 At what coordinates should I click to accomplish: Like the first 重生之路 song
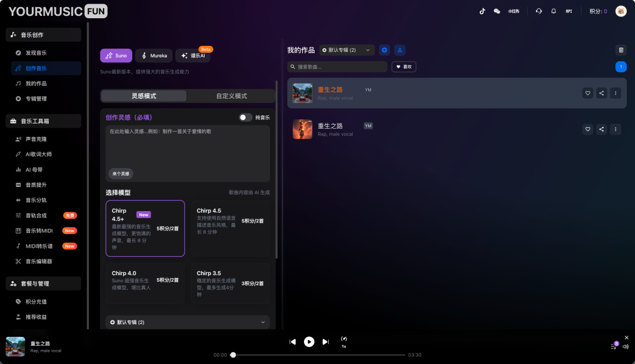(587, 93)
